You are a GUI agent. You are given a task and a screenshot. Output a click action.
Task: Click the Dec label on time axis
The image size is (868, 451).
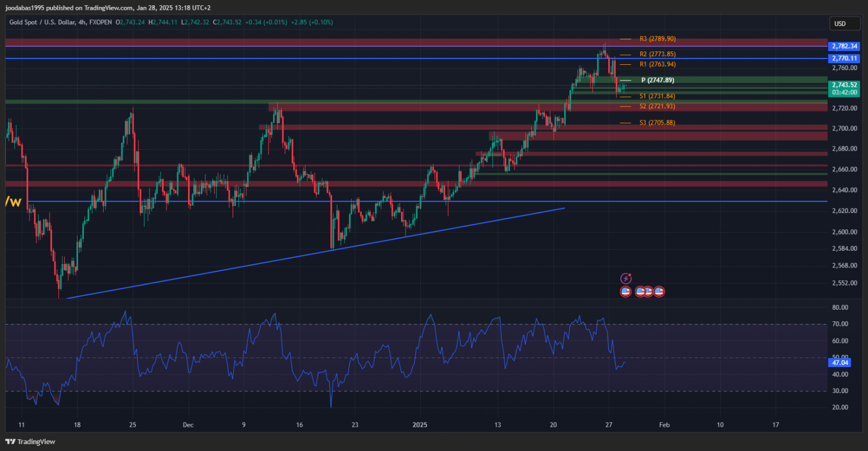click(x=188, y=424)
